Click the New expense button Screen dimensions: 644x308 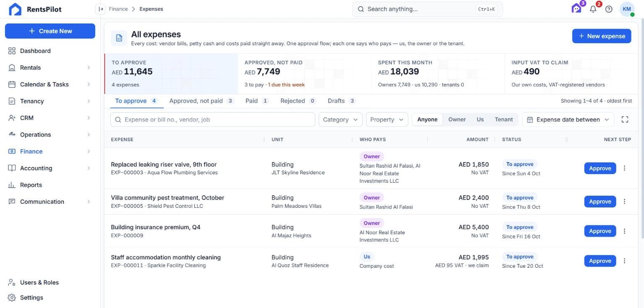[602, 36]
